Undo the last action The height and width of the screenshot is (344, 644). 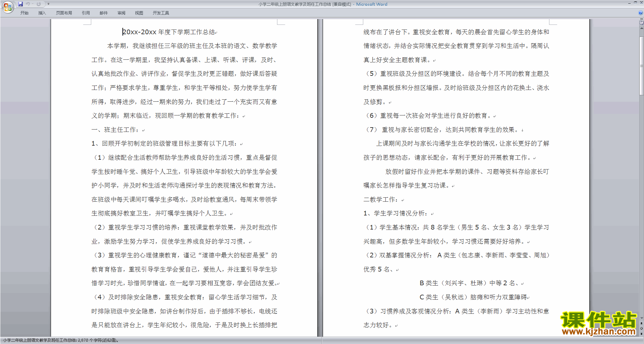click(x=28, y=4)
